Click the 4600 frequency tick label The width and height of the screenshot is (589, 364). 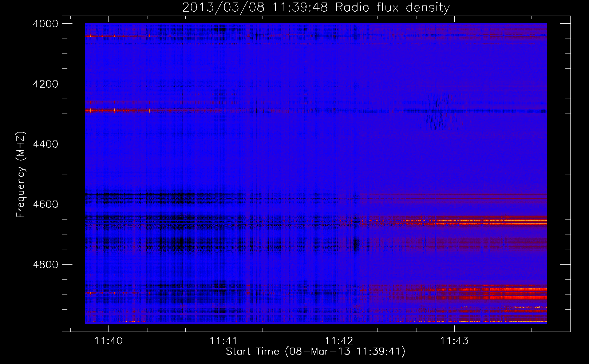click(46, 204)
